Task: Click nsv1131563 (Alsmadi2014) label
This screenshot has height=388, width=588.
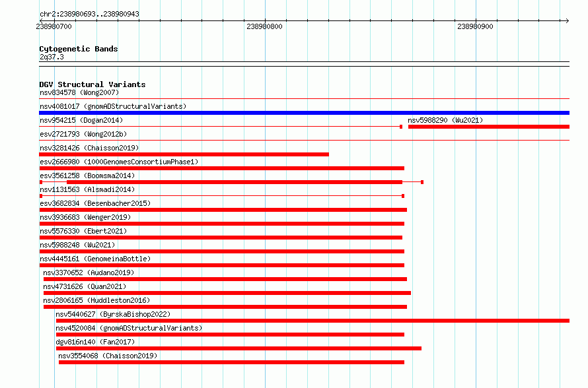Action: pyautogui.click(x=87, y=189)
